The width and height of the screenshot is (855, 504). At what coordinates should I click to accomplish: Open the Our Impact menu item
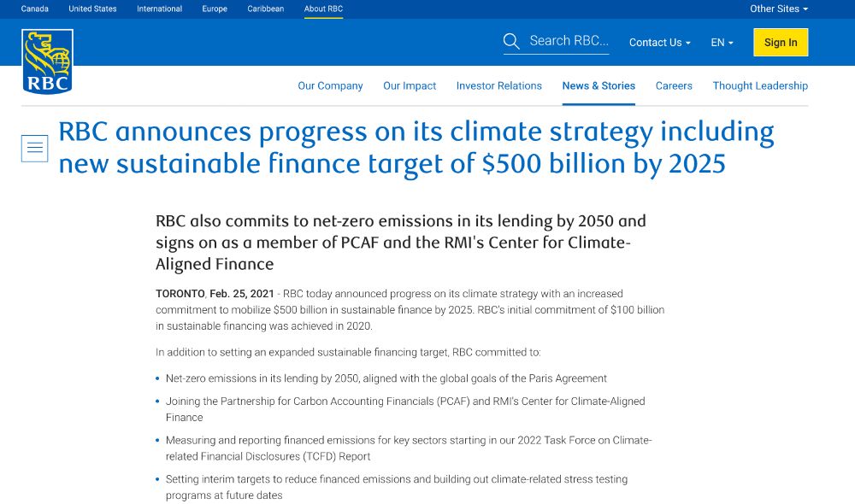pyautogui.click(x=410, y=86)
